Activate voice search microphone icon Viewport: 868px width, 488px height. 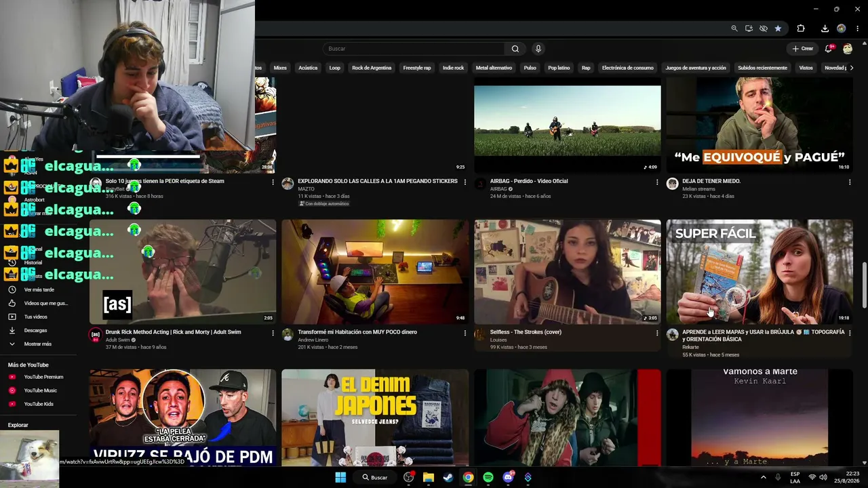pyautogui.click(x=538, y=49)
